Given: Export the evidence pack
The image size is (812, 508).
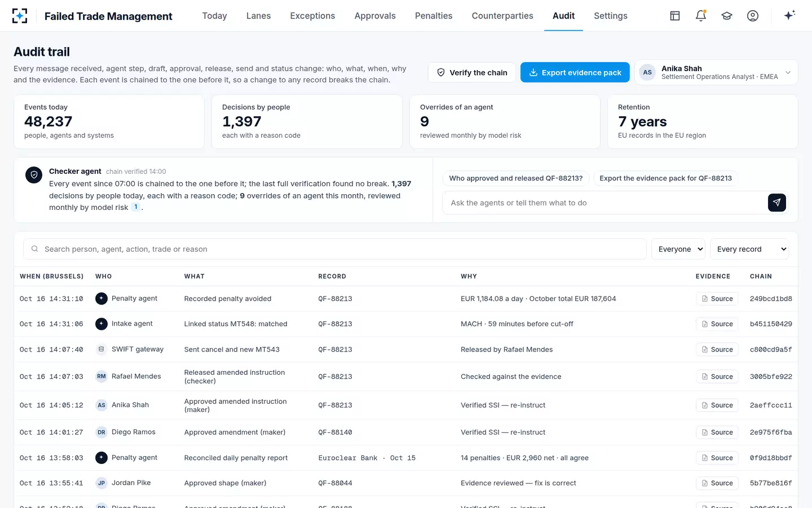Looking at the screenshot, I should pyautogui.click(x=575, y=72).
